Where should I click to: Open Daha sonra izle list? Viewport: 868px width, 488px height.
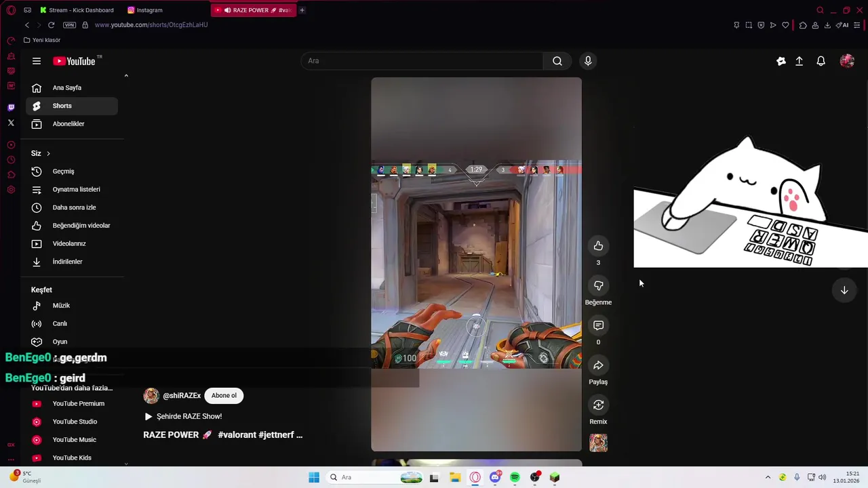pyautogui.click(x=72, y=207)
